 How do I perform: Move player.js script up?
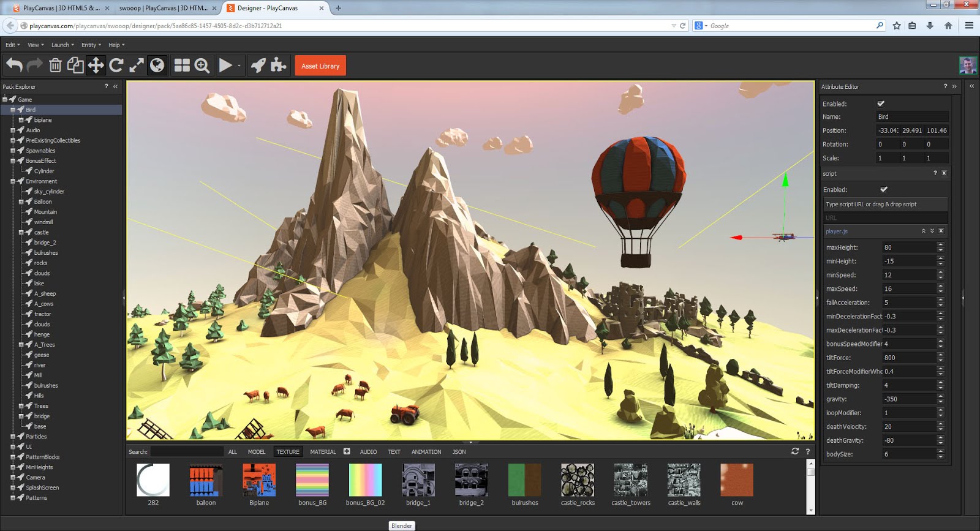click(924, 231)
